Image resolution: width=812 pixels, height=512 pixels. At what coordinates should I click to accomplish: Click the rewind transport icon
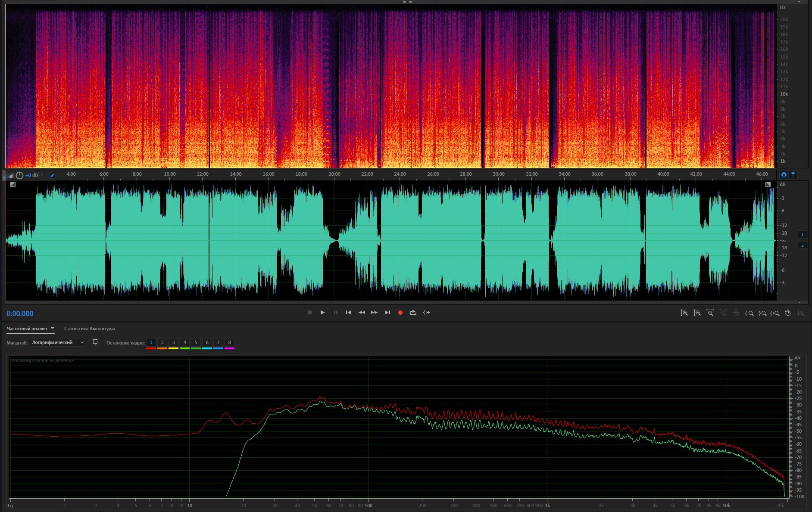[x=362, y=313]
